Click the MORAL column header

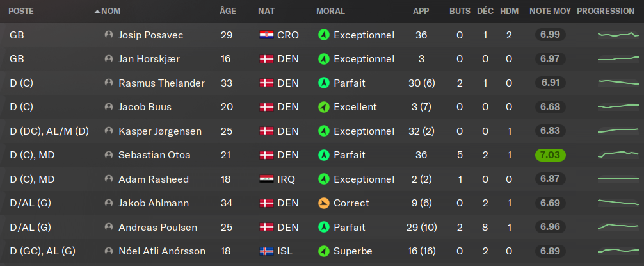coord(330,12)
